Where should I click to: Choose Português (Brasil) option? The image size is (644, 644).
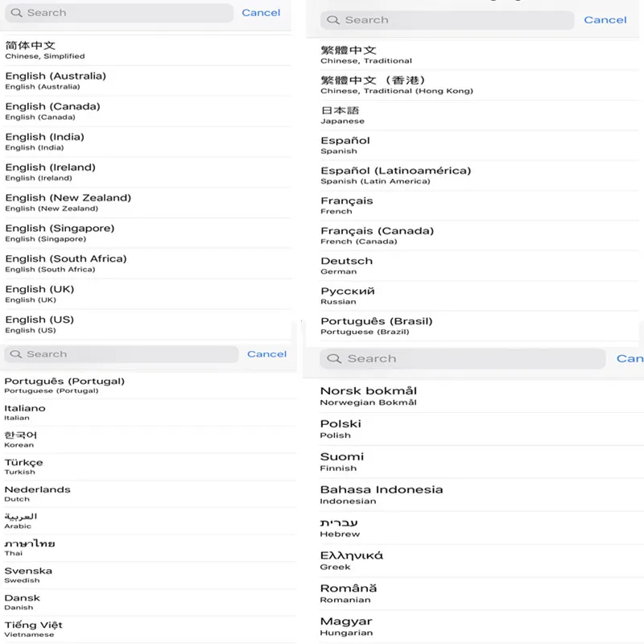376,325
